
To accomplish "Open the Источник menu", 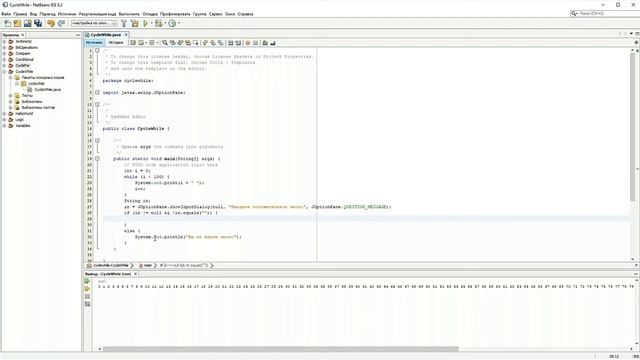I will [x=67, y=14].
